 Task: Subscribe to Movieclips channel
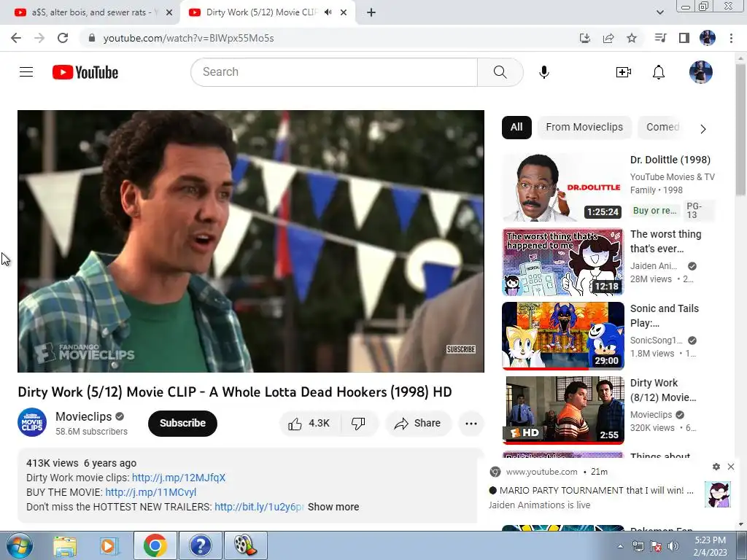tap(182, 424)
